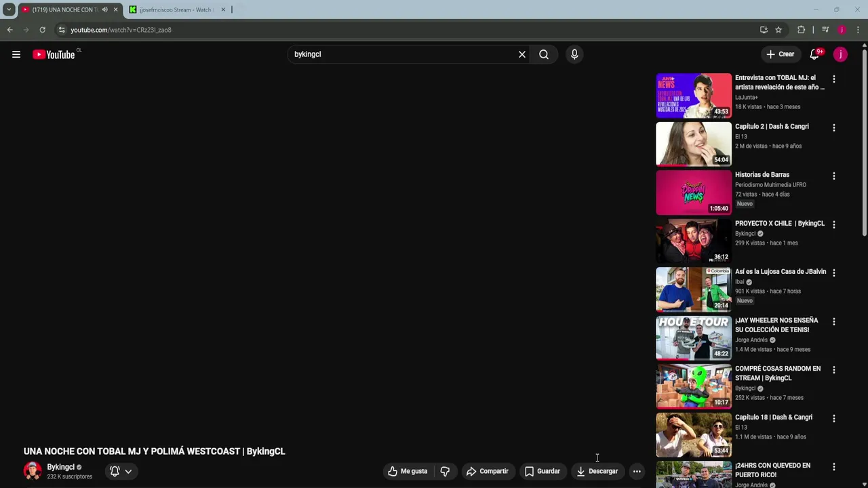The height and width of the screenshot is (488, 868).
Task: Open COMPRÉ COSAS RANDOM EN STREAM title
Action: point(778,373)
